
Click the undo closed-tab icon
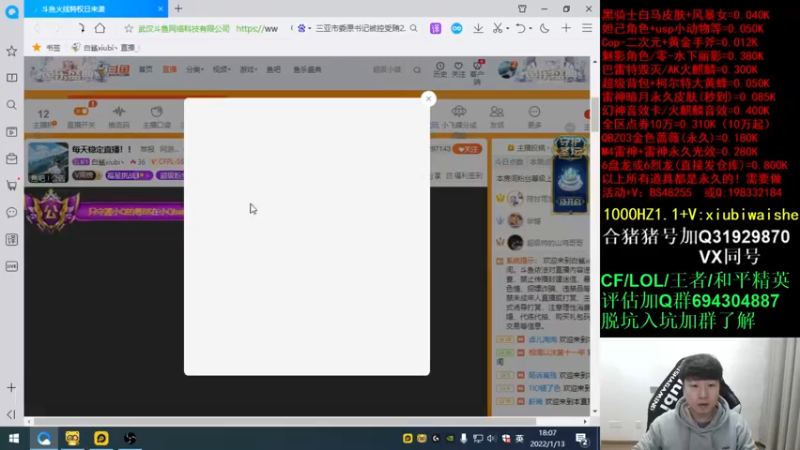point(520,29)
